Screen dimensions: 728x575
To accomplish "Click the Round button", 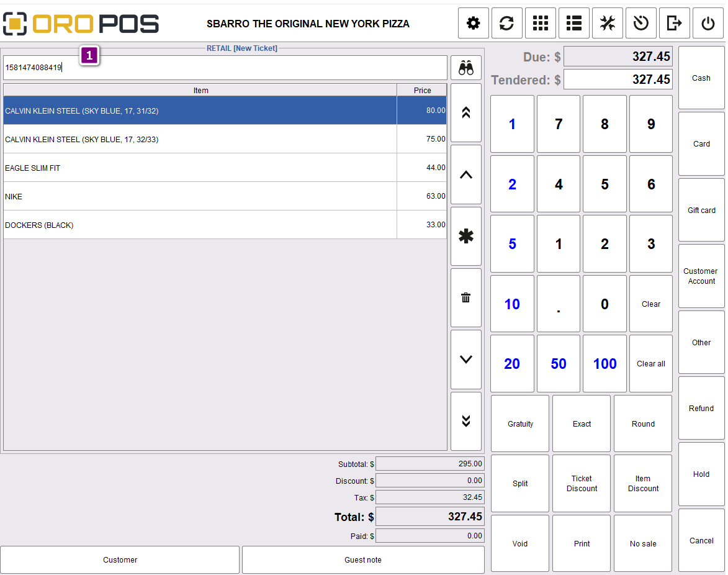I will tap(643, 423).
